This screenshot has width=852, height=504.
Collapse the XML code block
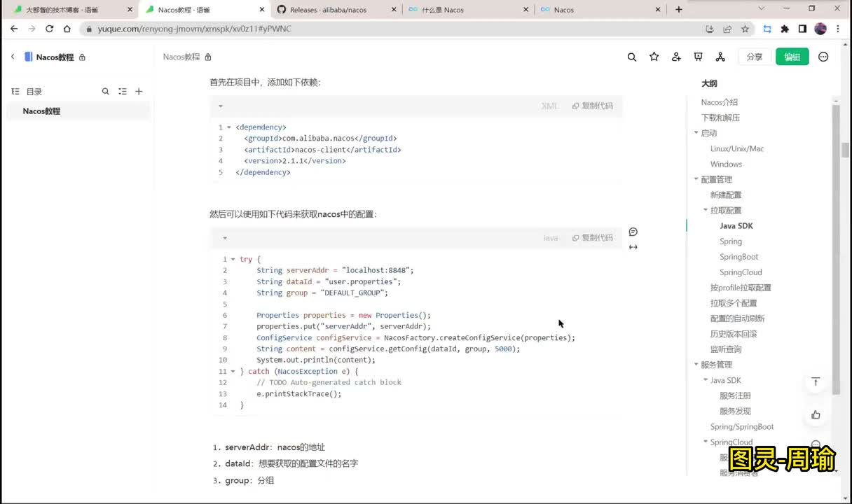[x=220, y=106]
